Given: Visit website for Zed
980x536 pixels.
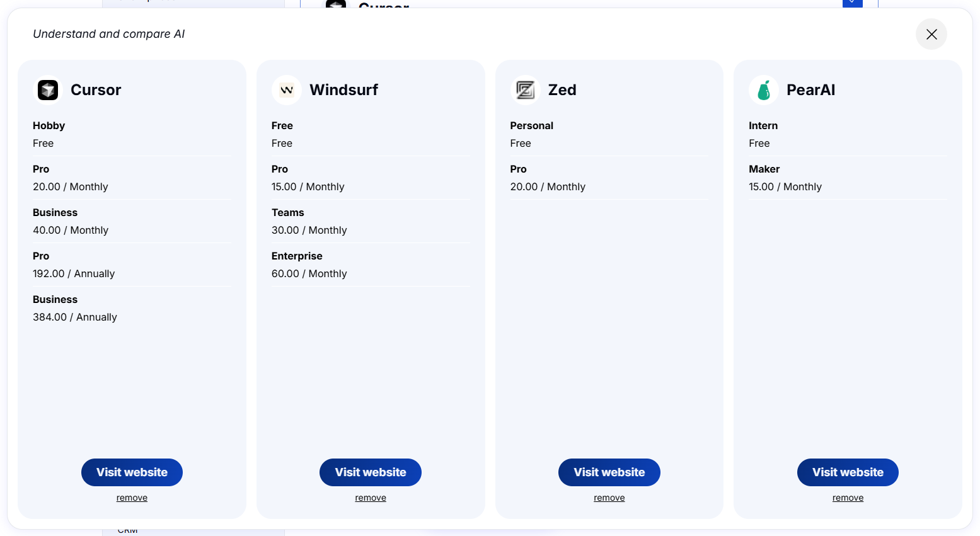Looking at the screenshot, I should [x=609, y=472].
